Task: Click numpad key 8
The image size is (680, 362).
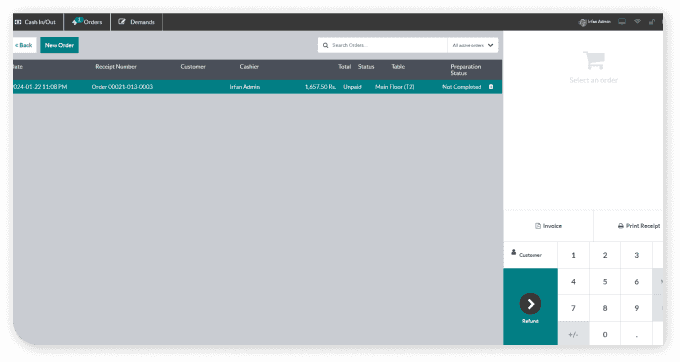Action: click(x=605, y=308)
